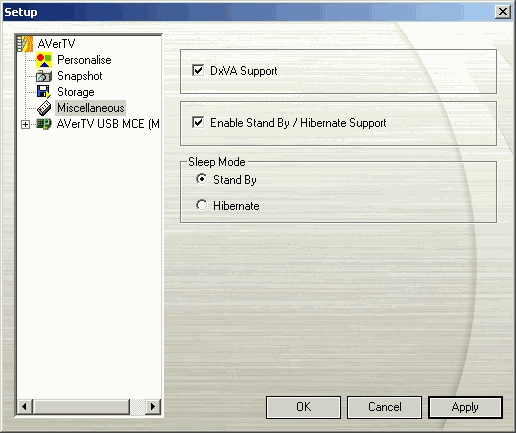Expand the AVerTV USB MCE node
The width and height of the screenshot is (516, 433).
point(25,124)
